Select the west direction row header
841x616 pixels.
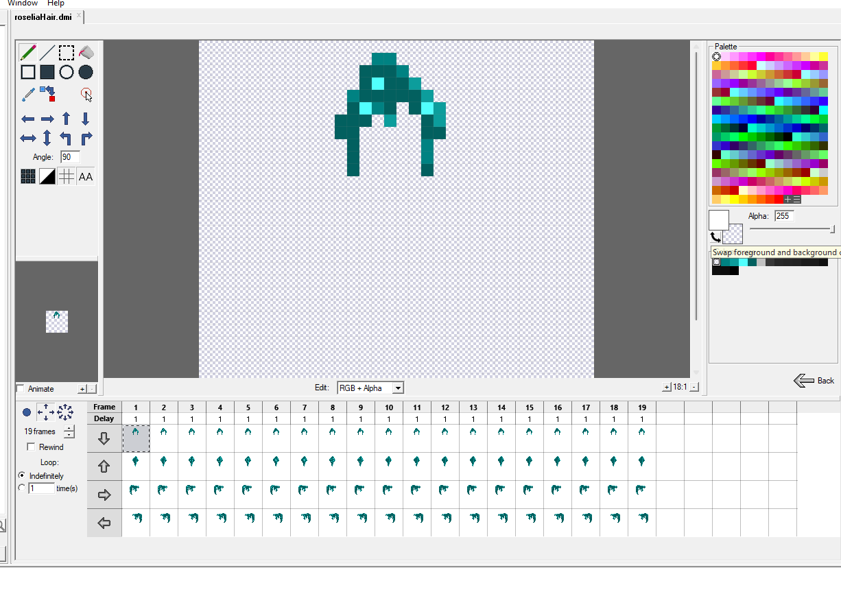click(104, 523)
